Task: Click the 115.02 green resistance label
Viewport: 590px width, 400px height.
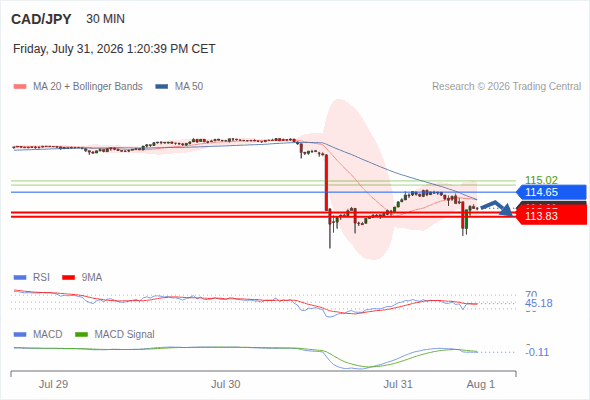Action: 541,180
